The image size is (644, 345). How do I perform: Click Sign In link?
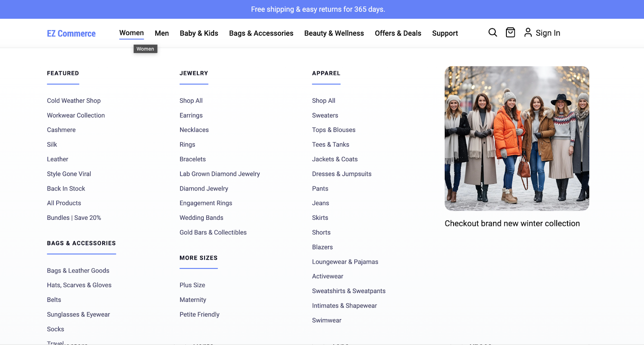coord(548,33)
